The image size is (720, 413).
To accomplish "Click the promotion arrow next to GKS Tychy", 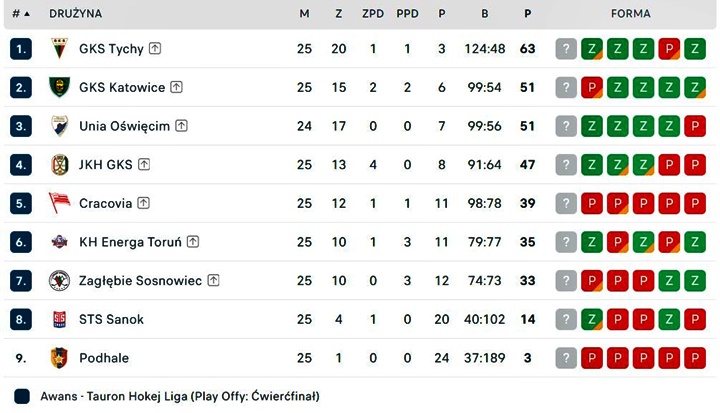I will coord(156,49).
